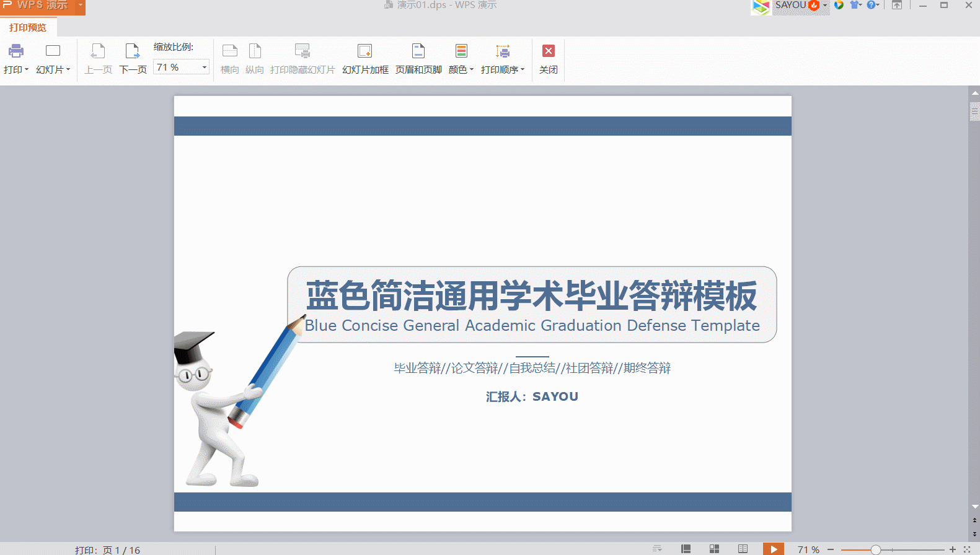Close print preview via 关闭 button
This screenshot has width=980, height=555.
tap(549, 59)
